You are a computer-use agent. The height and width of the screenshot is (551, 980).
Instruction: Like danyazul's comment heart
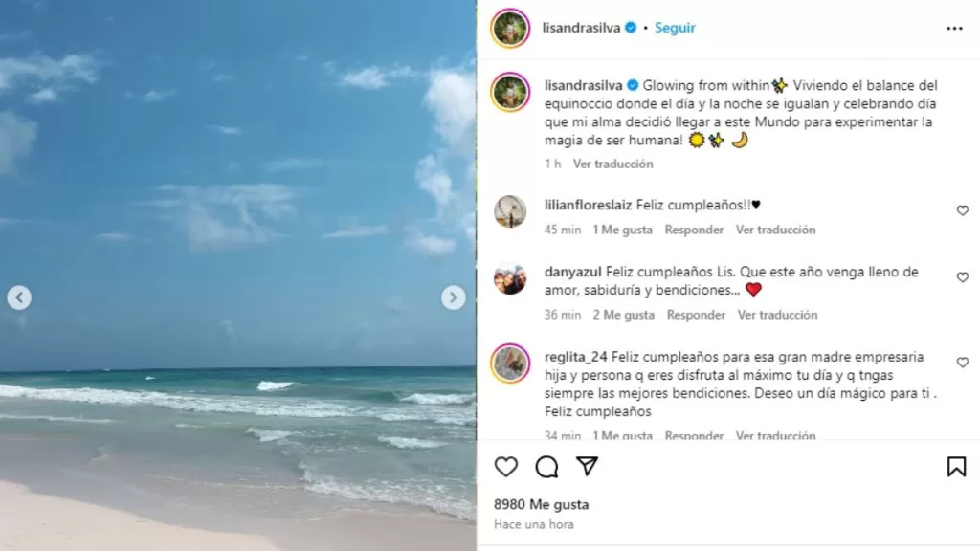tap(963, 277)
